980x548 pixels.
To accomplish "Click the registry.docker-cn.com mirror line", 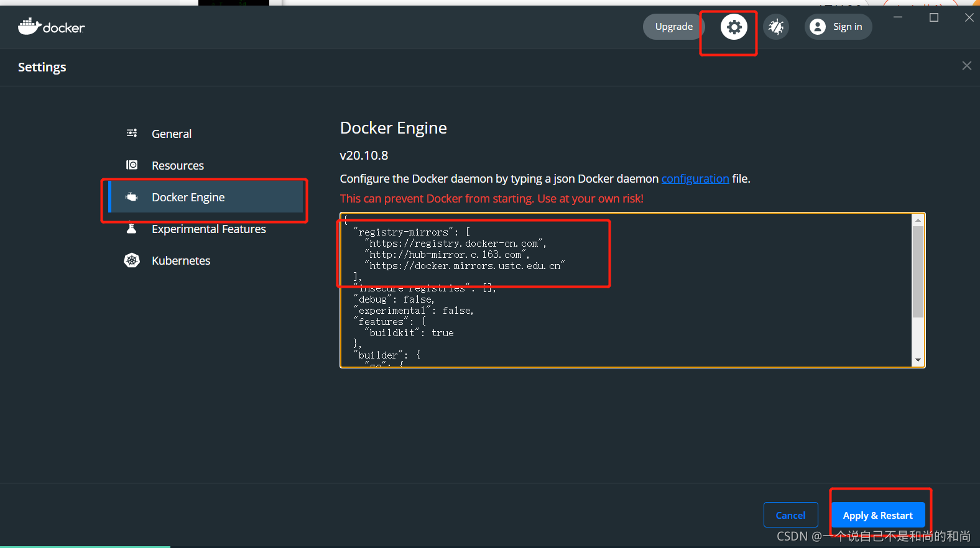I will click(x=455, y=244).
